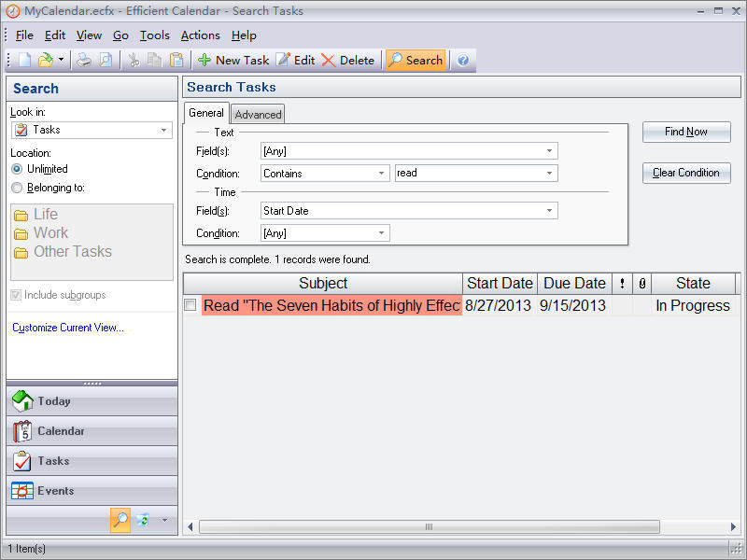Click the New Task toolbar button

[x=233, y=60]
